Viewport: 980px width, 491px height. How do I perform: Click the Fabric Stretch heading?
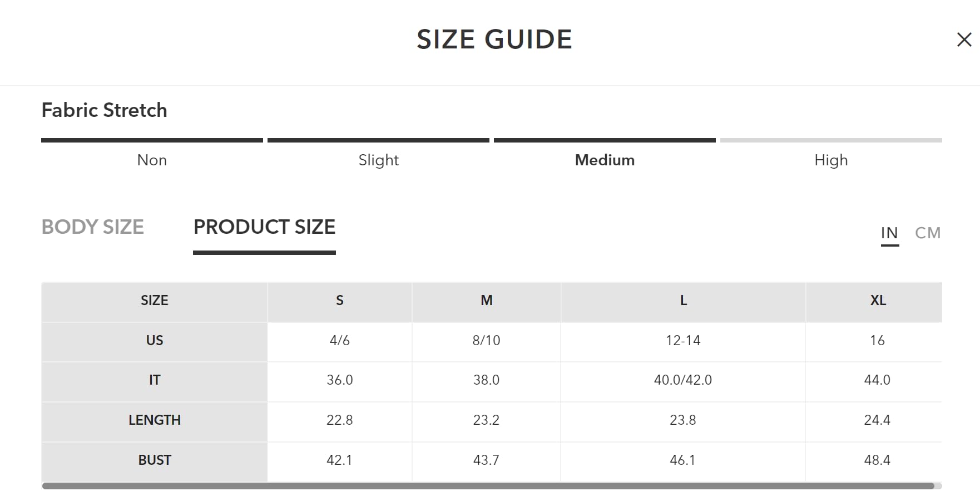point(104,110)
